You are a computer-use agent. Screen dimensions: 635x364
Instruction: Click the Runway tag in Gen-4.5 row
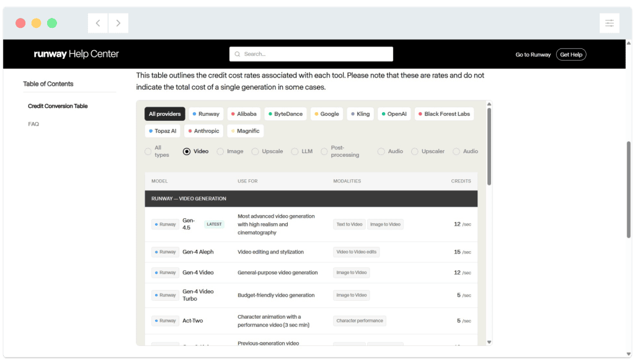165,224
